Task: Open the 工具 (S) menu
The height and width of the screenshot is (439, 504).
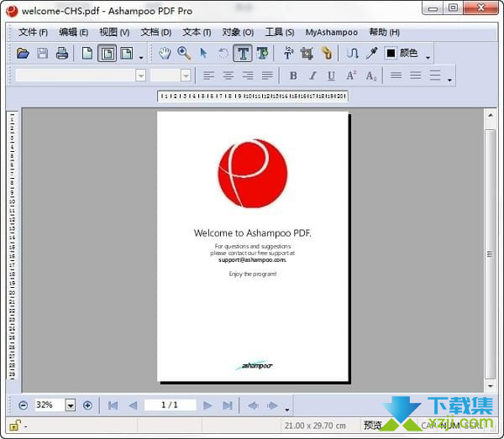Action: click(280, 32)
